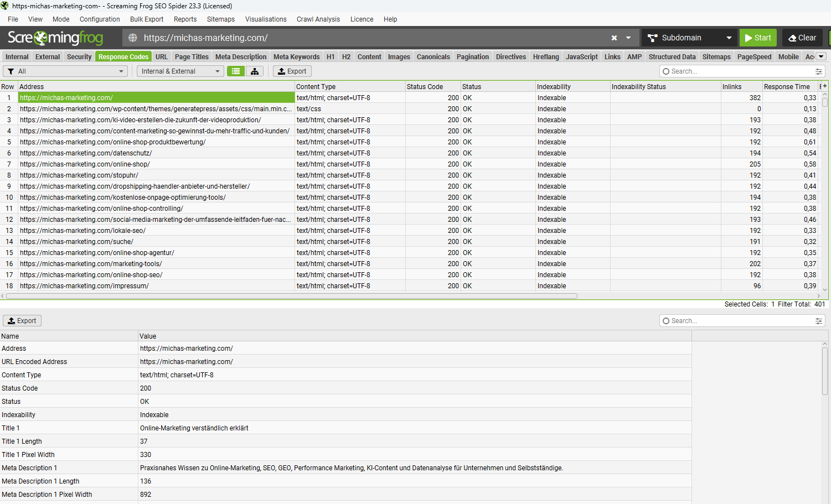Click the app icon in the title bar
Viewport: 831px width, 504px height.
coord(5,6)
